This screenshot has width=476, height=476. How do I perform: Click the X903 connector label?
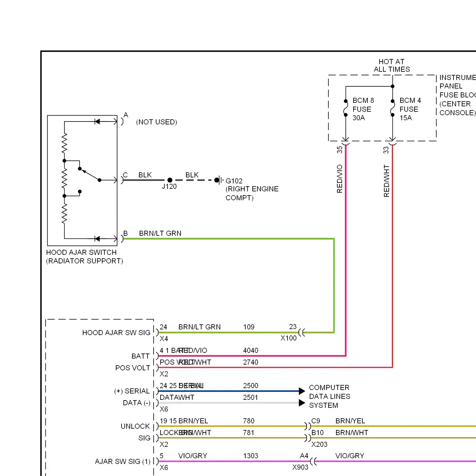tap(300, 467)
